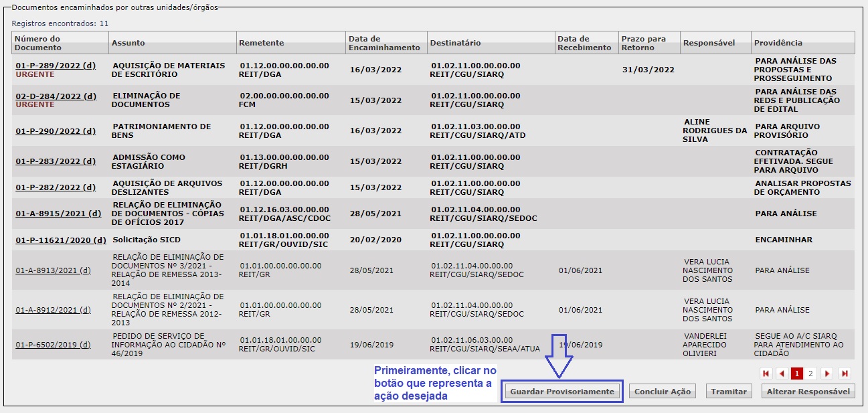The width and height of the screenshot is (868, 413).
Task: Click action ENCAMINHAR text
Action: click(784, 240)
